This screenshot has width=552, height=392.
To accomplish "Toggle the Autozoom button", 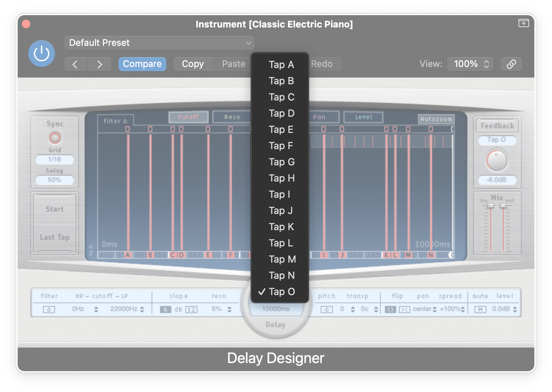I will pyautogui.click(x=436, y=119).
